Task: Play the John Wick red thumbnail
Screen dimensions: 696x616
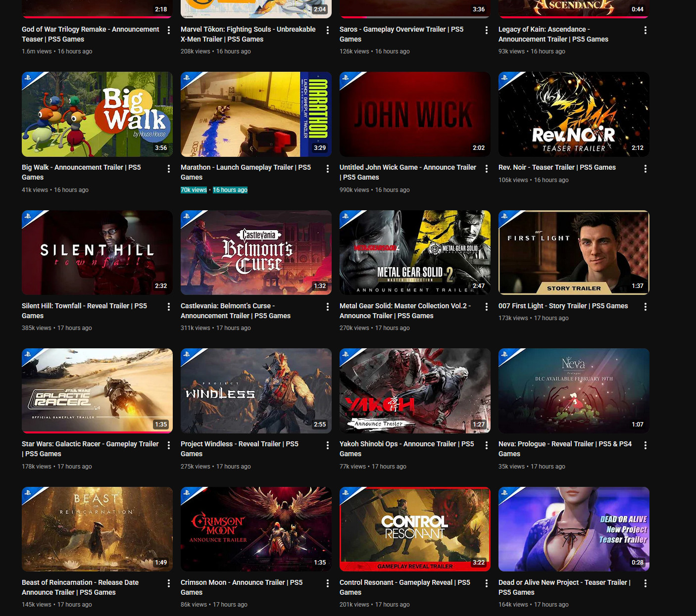Action: pos(415,114)
